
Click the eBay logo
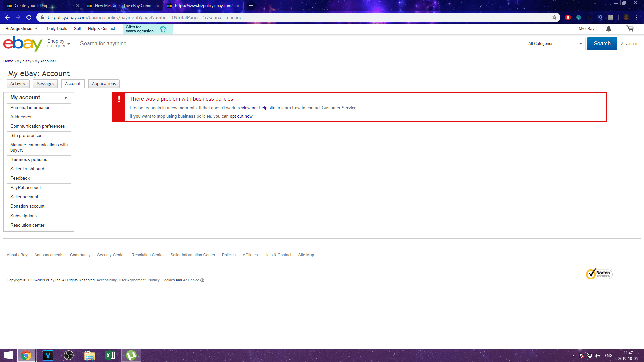pos(22,43)
